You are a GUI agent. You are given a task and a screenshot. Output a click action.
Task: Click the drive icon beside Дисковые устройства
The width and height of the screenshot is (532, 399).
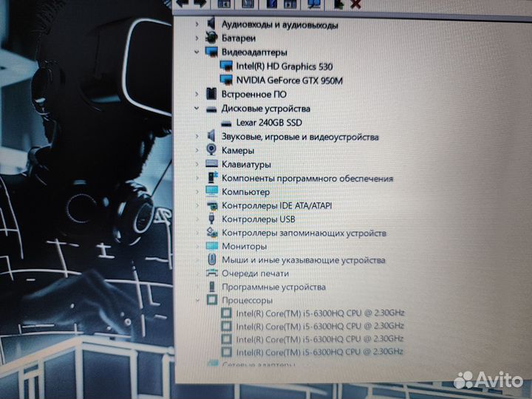(x=211, y=109)
